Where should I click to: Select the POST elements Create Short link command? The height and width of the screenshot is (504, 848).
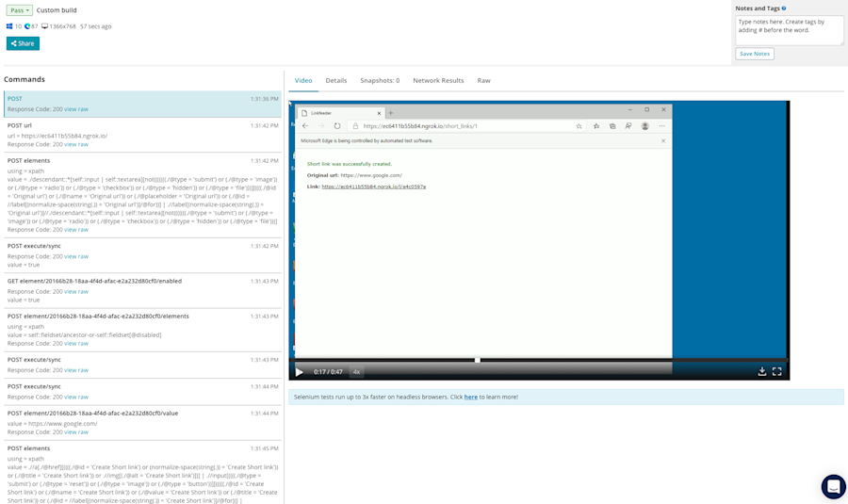[x=143, y=473]
